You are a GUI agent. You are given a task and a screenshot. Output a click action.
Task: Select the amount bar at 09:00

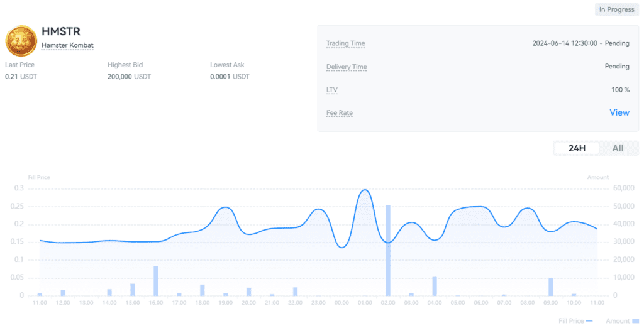coord(550,287)
